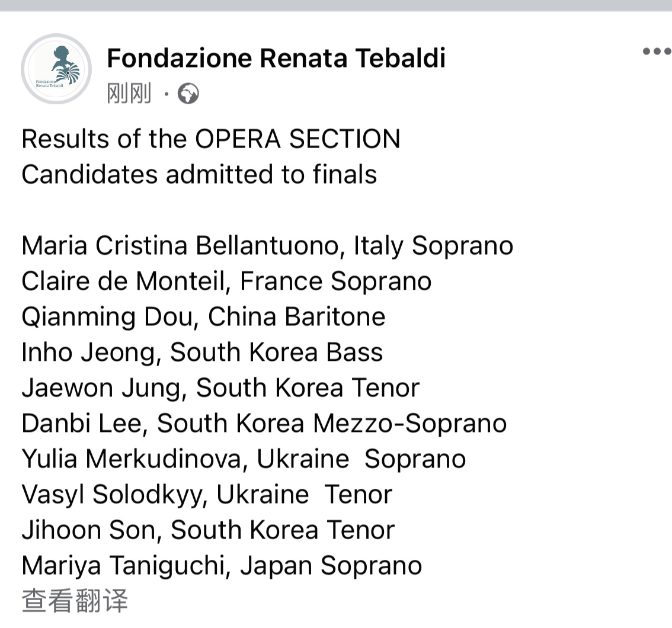Tap 查看翻译 to see the translation
Screen dimensions: 672x628
tap(75, 600)
